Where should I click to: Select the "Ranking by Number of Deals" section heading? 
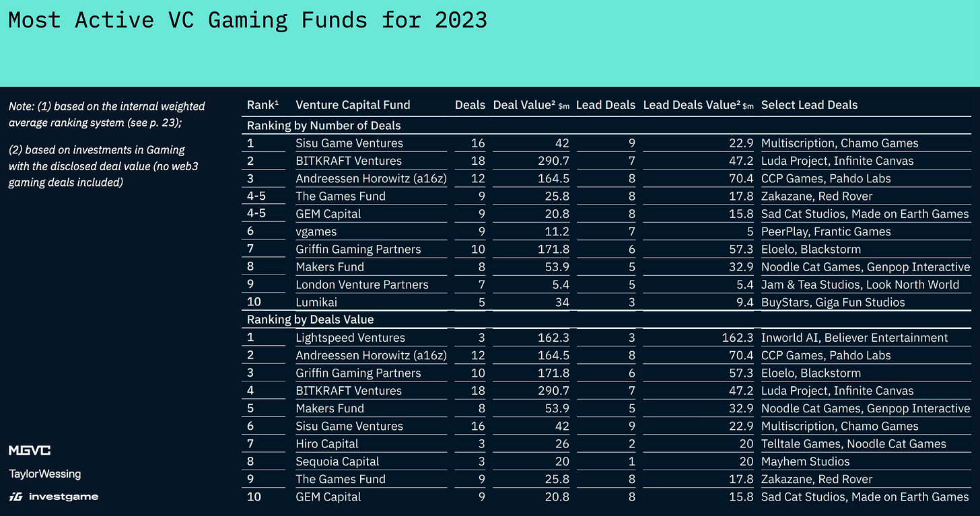click(x=324, y=126)
